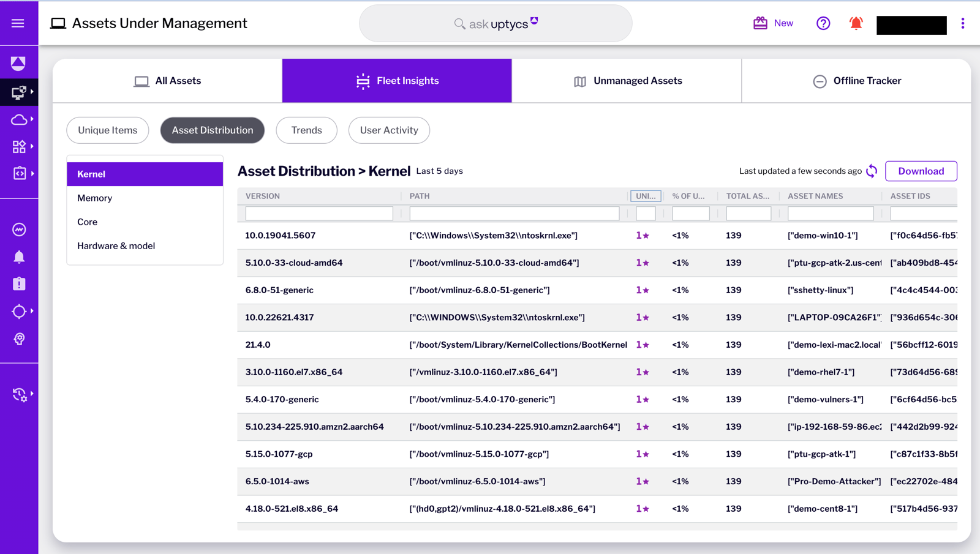Click the Uptycs logo icon in sidebar
This screenshot has width=980, height=554.
click(18, 63)
